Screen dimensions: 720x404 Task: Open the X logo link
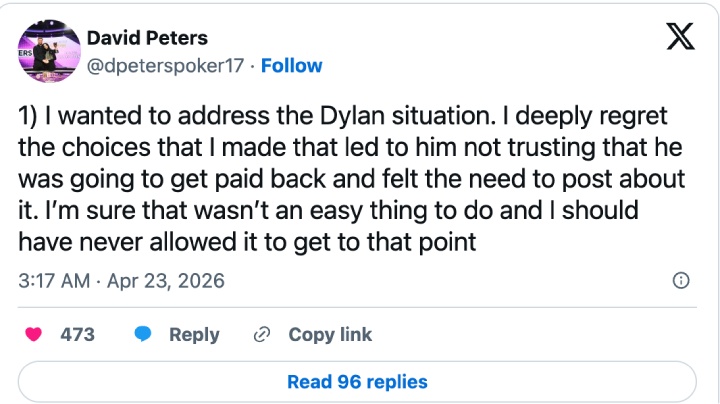click(681, 40)
